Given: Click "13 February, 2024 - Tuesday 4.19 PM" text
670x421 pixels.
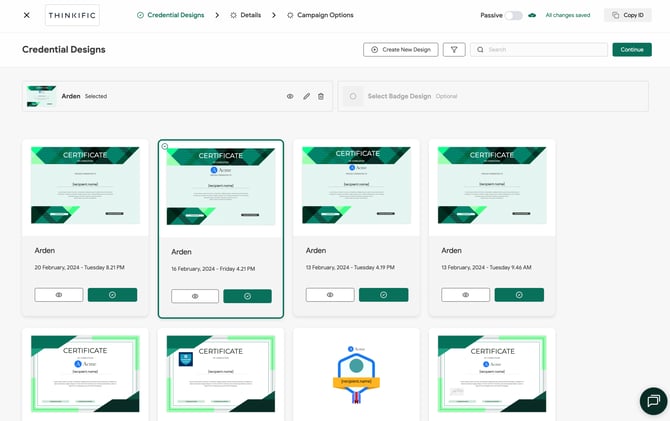Looking at the screenshot, I should click(x=350, y=268).
